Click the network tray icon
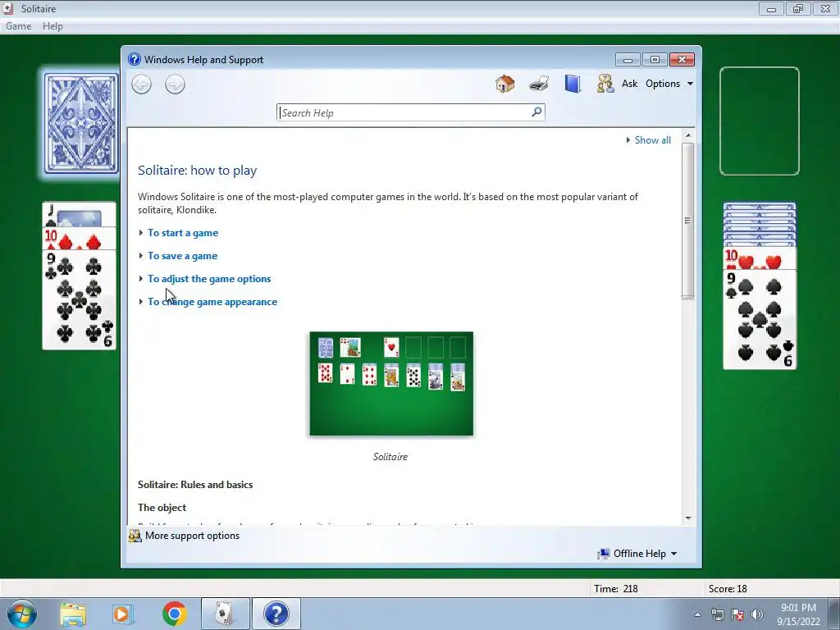The height and width of the screenshot is (630, 840). click(x=717, y=614)
